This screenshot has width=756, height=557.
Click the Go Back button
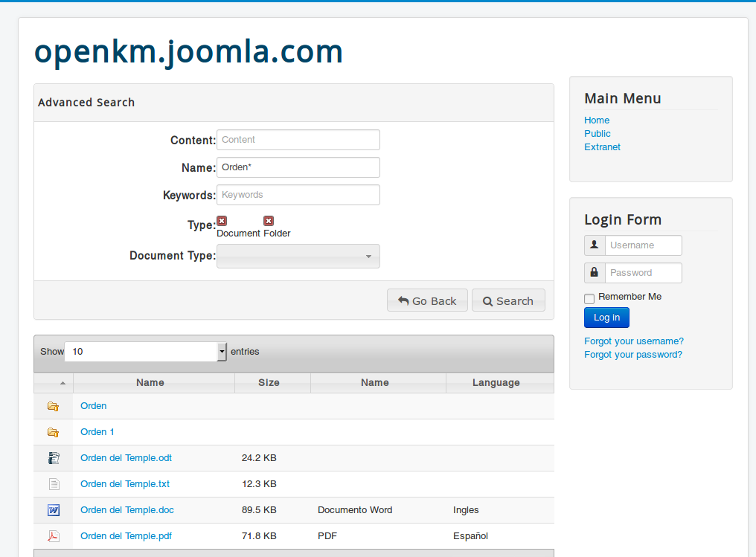pyautogui.click(x=427, y=300)
